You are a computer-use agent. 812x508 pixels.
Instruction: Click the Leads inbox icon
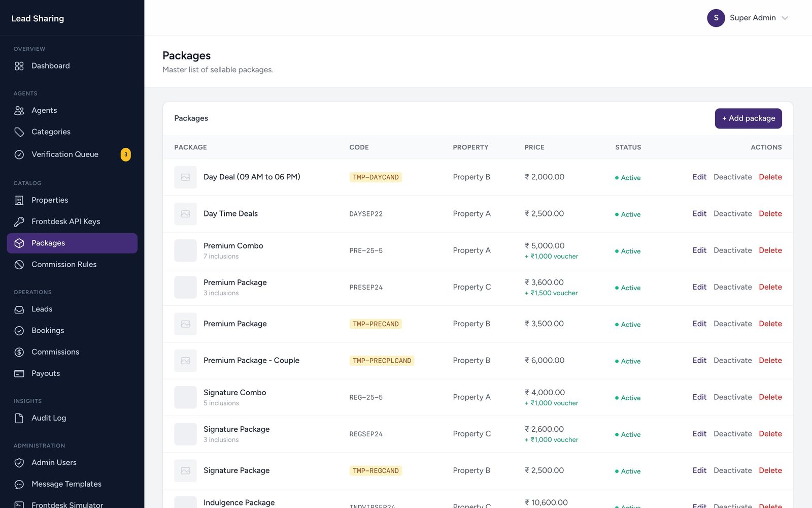(19, 309)
